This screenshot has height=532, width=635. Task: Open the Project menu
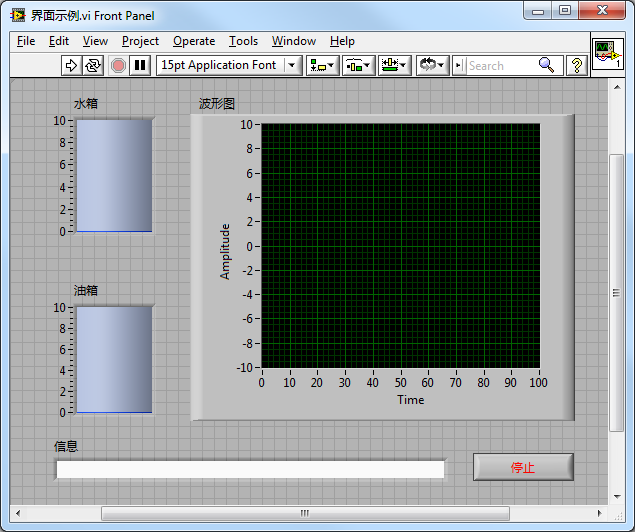pyautogui.click(x=140, y=41)
